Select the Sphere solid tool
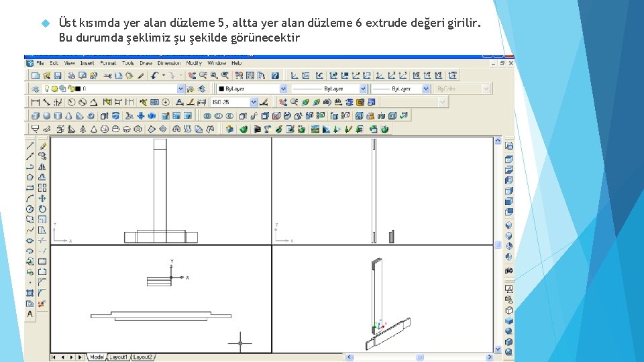The image size is (644, 362). [47, 116]
